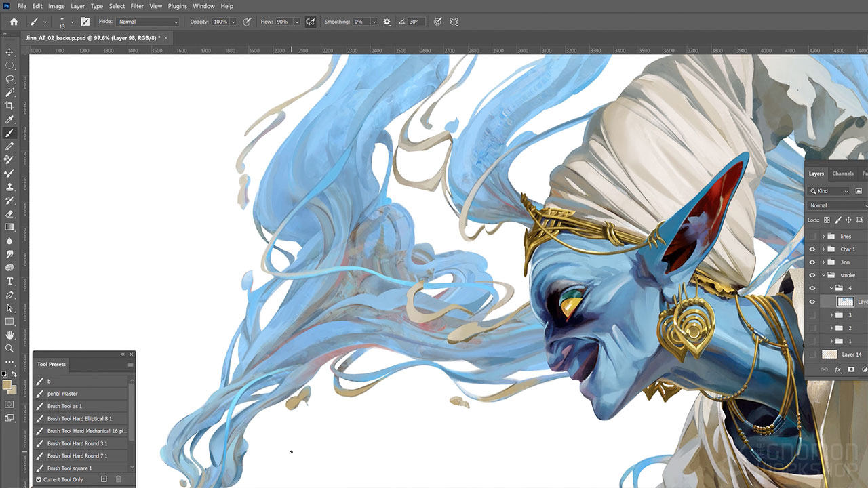The width and height of the screenshot is (868, 488).
Task: Toggle pressure for brush size
Action: [438, 22]
